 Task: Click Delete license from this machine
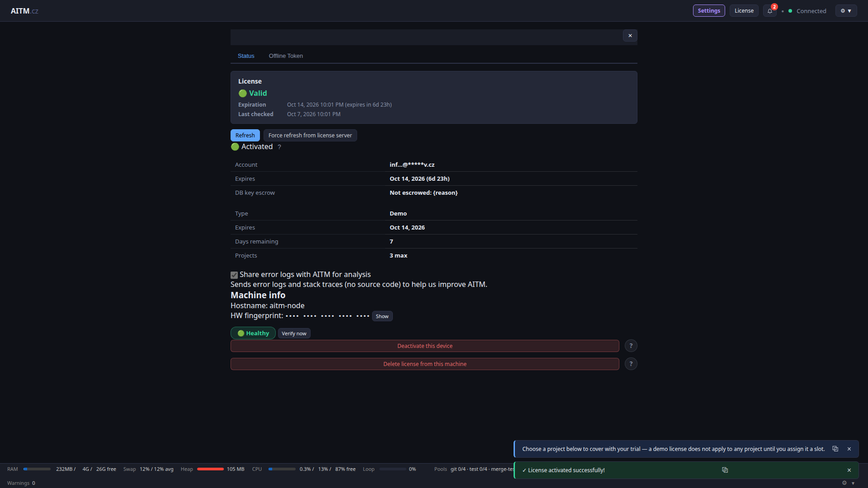click(425, 364)
